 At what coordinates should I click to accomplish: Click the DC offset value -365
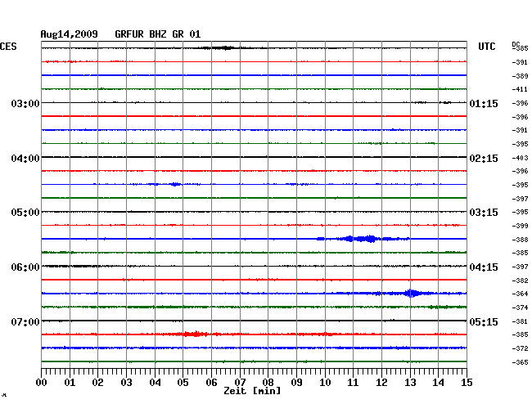pos(520,362)
